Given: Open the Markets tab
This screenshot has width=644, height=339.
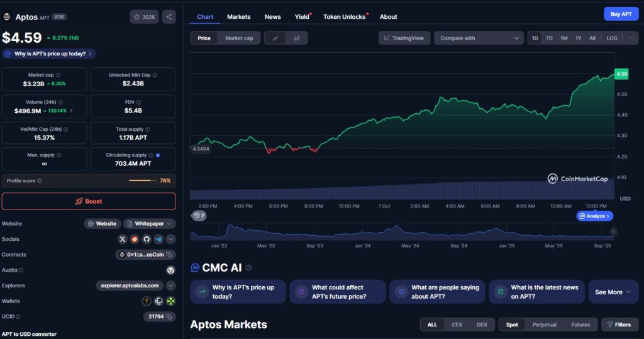Looking at the screenshot, I should click(x=238, y=17).
